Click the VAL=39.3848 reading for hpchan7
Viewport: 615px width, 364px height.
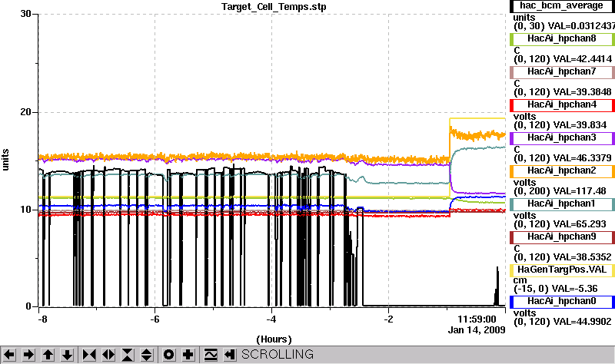(x=583, y=92)
